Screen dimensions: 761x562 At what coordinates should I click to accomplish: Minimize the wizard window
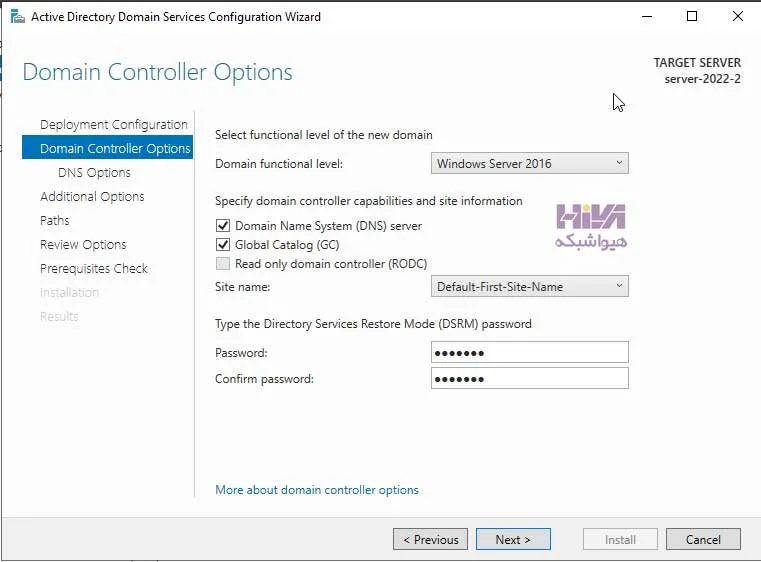pyautogui.click(x=647, y=17)
